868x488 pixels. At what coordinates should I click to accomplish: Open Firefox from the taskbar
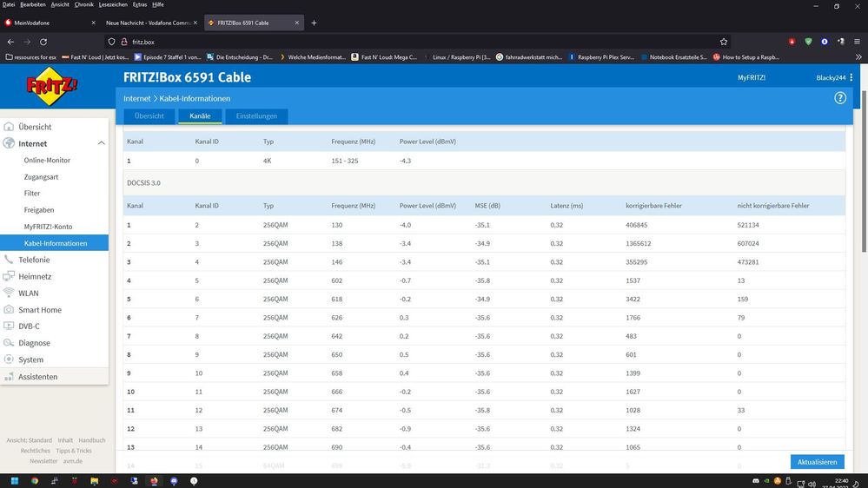point(154,481)
